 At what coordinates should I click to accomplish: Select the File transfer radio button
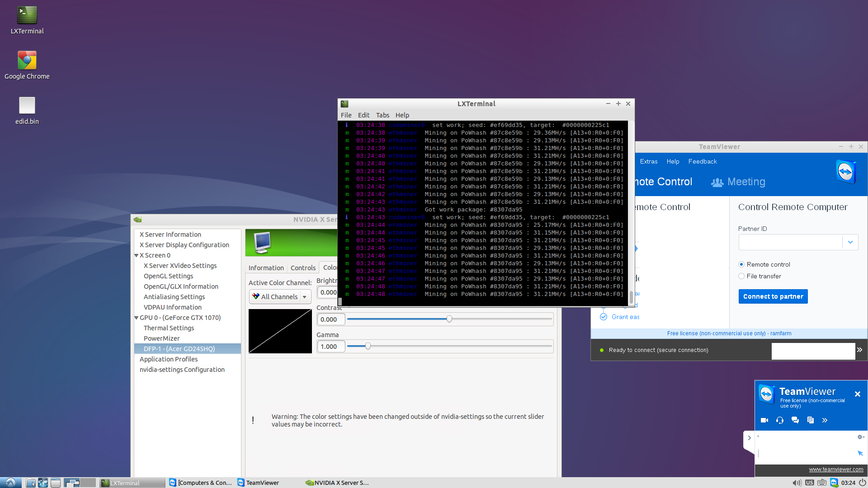(x=741, y=276)
